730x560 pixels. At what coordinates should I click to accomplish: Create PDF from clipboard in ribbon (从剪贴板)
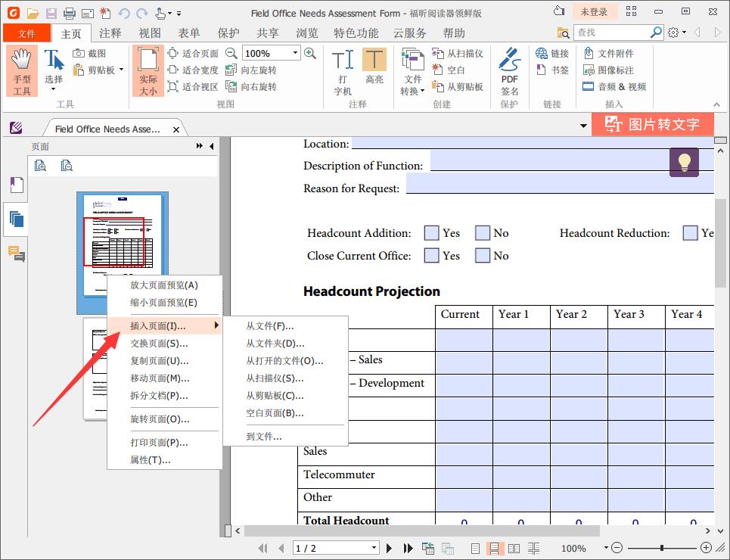[x=457, y=87]
